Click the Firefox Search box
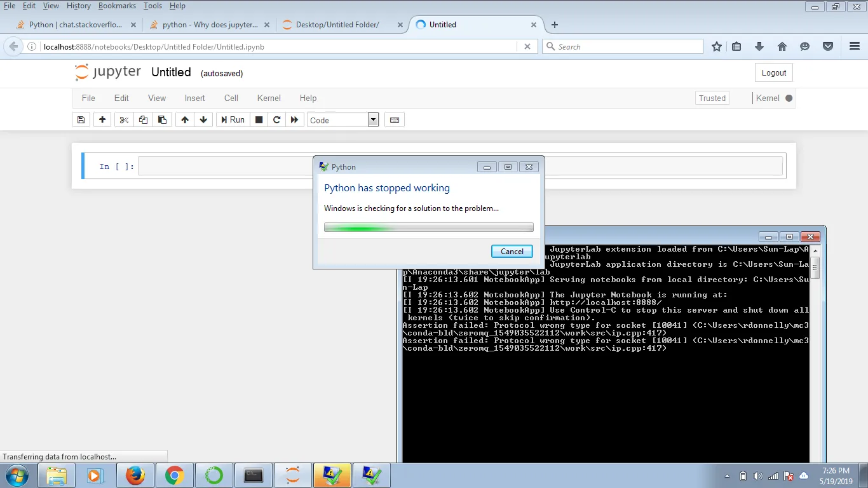868x488 pixels. point(623,46)
